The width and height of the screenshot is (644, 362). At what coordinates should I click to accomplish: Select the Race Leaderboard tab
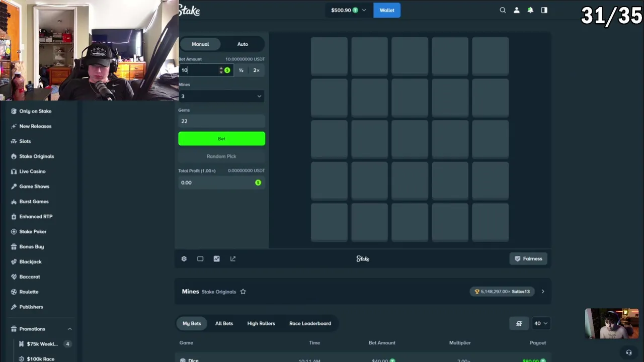pos(310,323)
